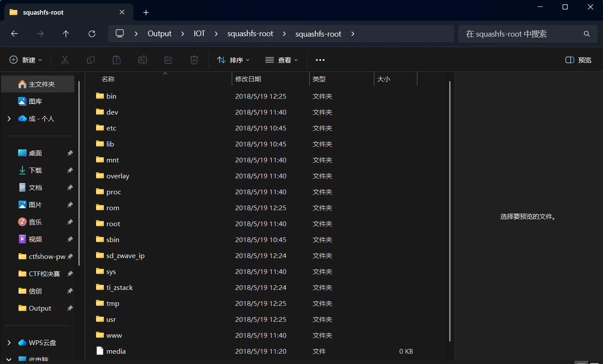The image size is (603, 364).
Task: Click the Paste clipboard icon
Action: coord(117,60)
